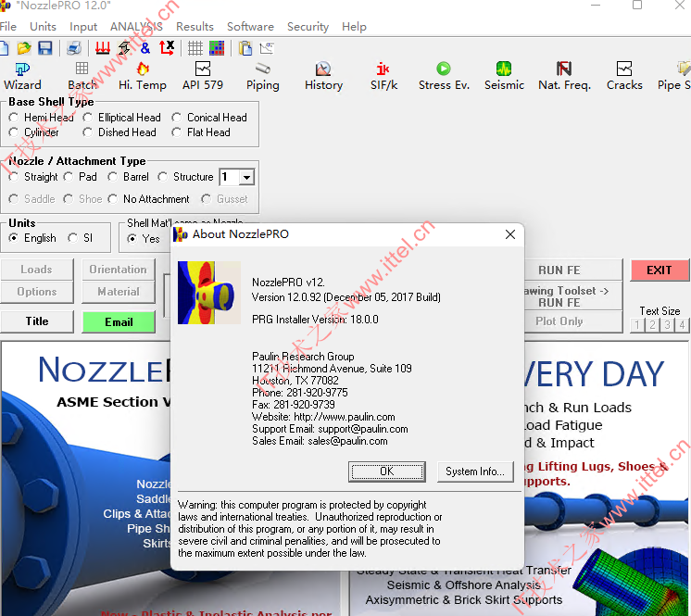Open file with the yellow folder icon
Image resolution: width=691 pixels, height=616 pixels.
[24, 48]
